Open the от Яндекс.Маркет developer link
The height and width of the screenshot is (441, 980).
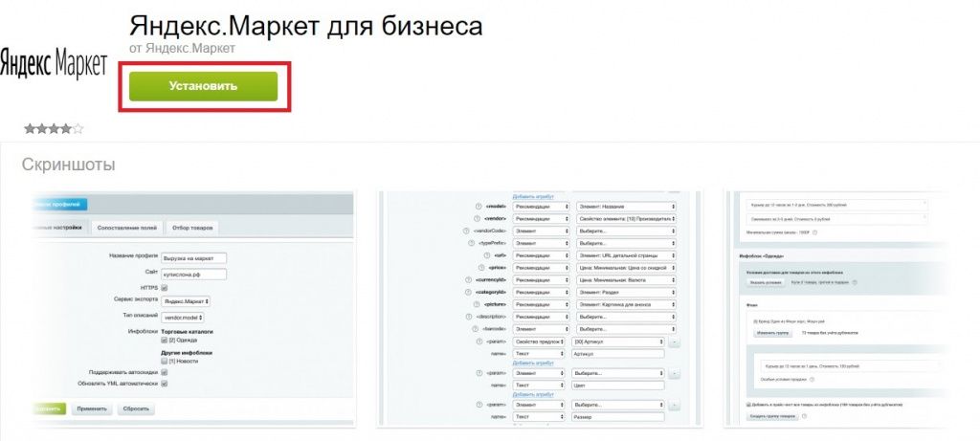click(182, 48)
